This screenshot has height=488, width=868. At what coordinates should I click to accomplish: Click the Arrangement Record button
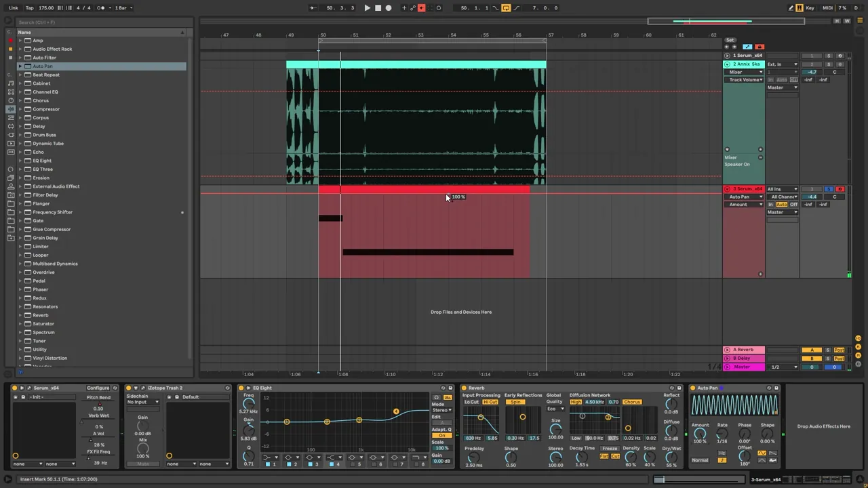[x=389, y=8]
